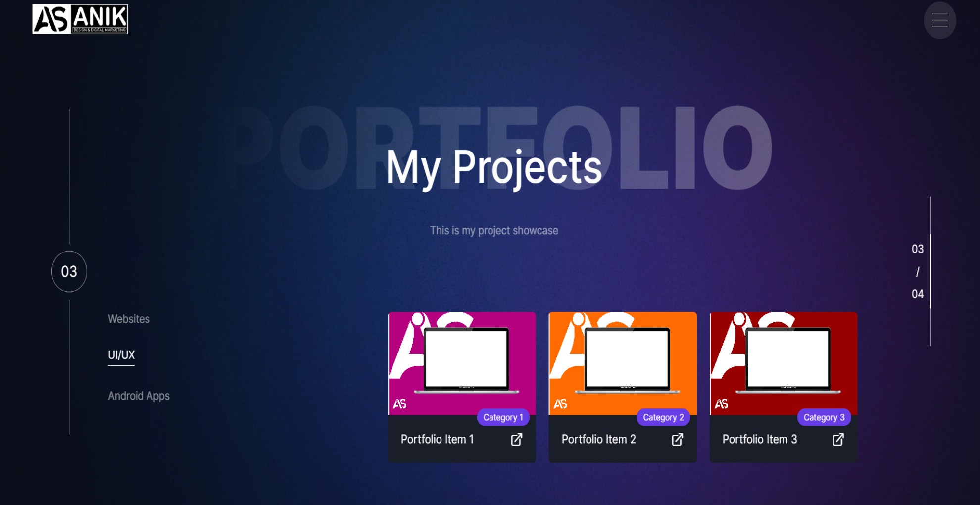Open external link icon for Portfolio Item 2
980x505 pixels.
click(677, 439)
